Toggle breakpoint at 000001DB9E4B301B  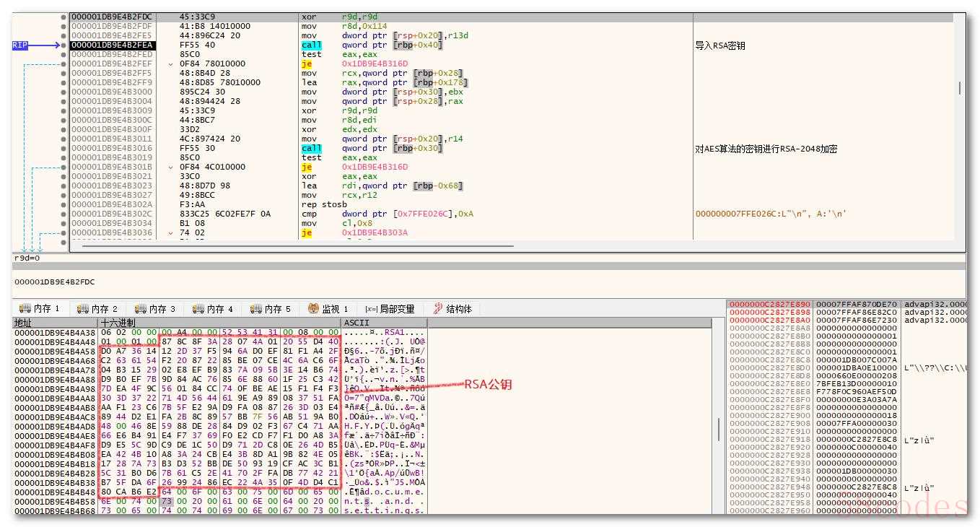pos(64,167)
